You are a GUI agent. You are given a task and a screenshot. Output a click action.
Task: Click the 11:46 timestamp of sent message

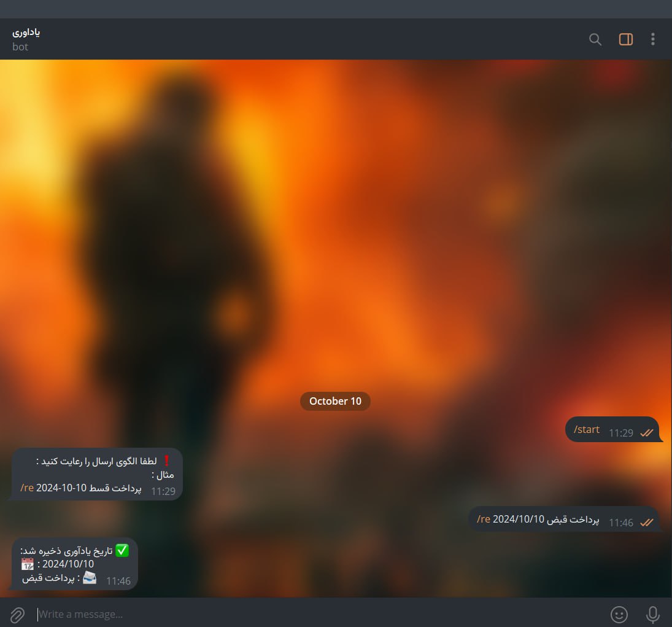click(x=620, y=523)
